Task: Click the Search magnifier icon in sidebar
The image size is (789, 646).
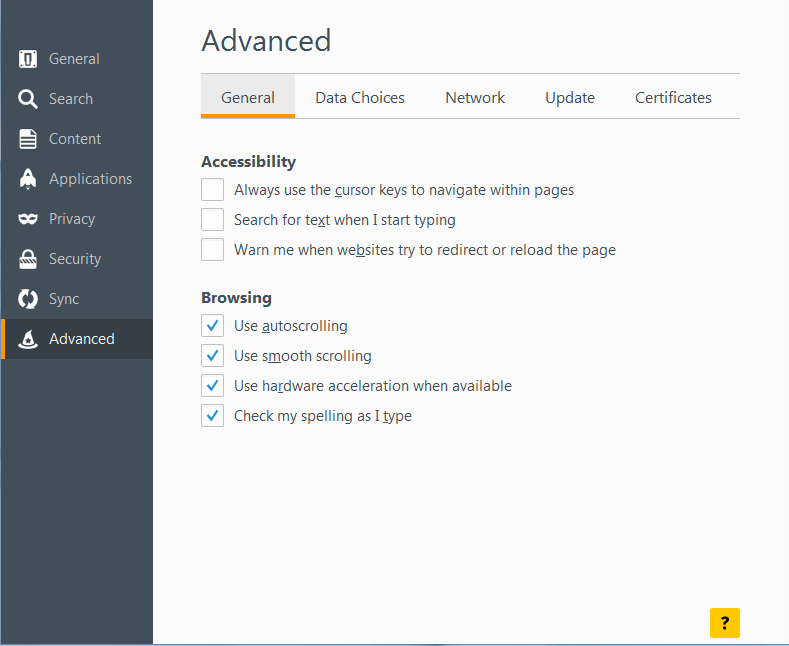Action: tap(28, 99)
